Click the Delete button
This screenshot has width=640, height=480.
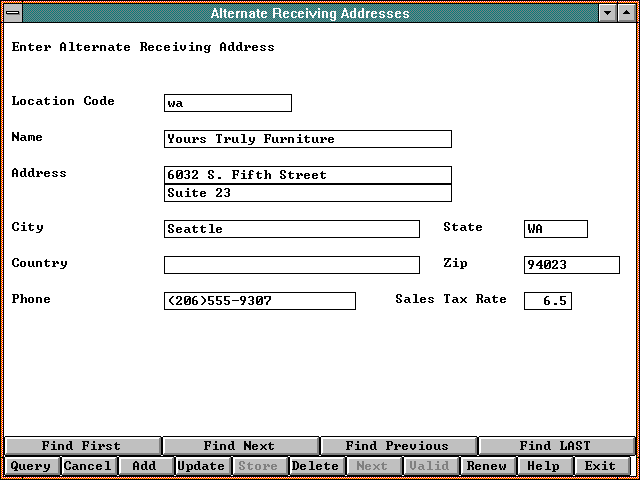tap(315, 466)
